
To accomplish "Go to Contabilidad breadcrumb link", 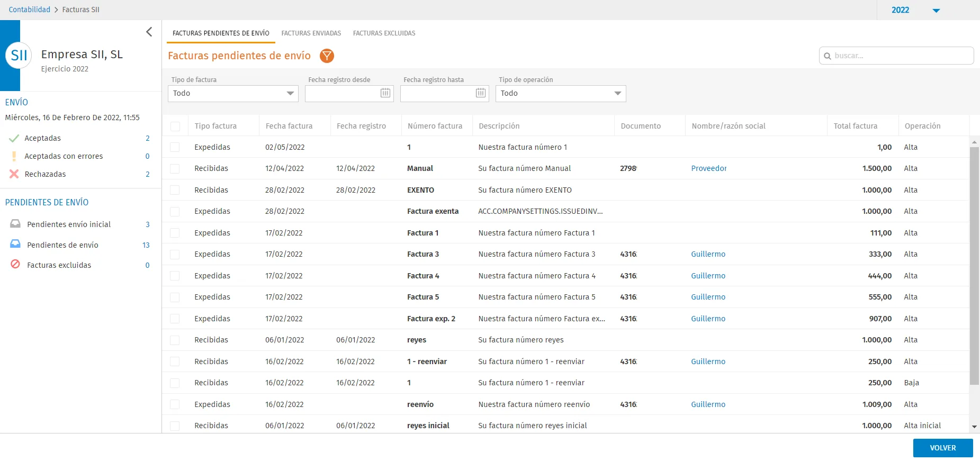I will point(30,10).
